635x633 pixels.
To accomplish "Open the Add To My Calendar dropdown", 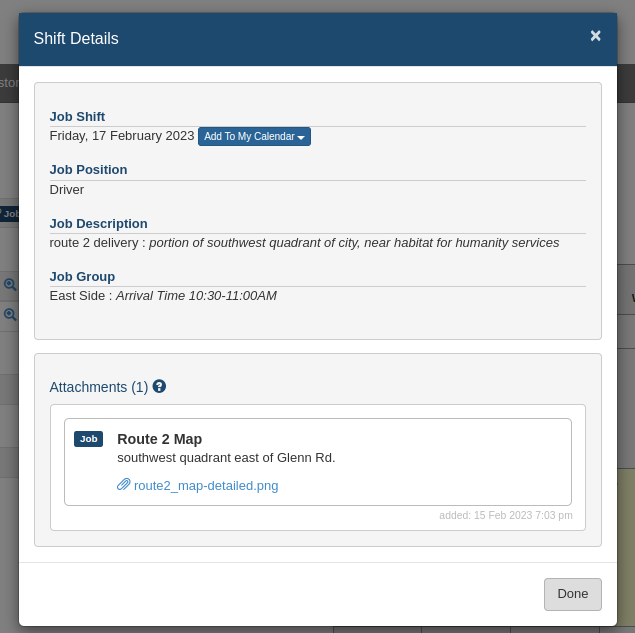I will coord(254,136).
